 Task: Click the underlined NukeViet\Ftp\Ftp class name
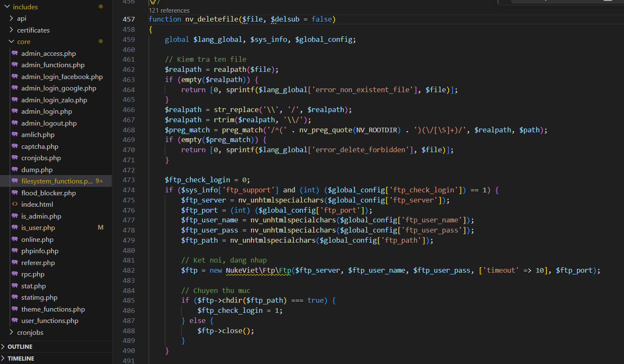(x=258, y=270)
